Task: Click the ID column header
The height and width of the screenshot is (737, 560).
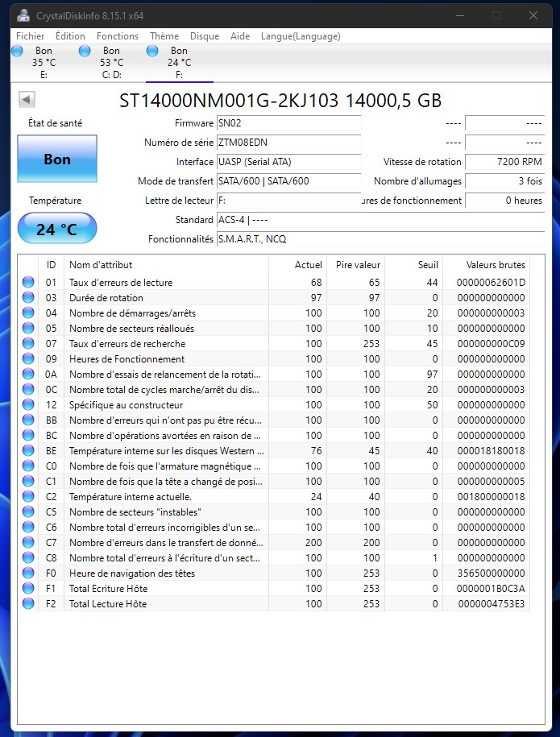Action: (52, 265)
